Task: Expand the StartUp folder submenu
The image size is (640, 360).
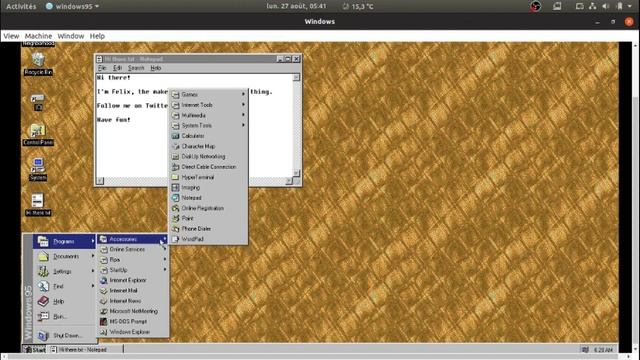Action: point(133,270)
